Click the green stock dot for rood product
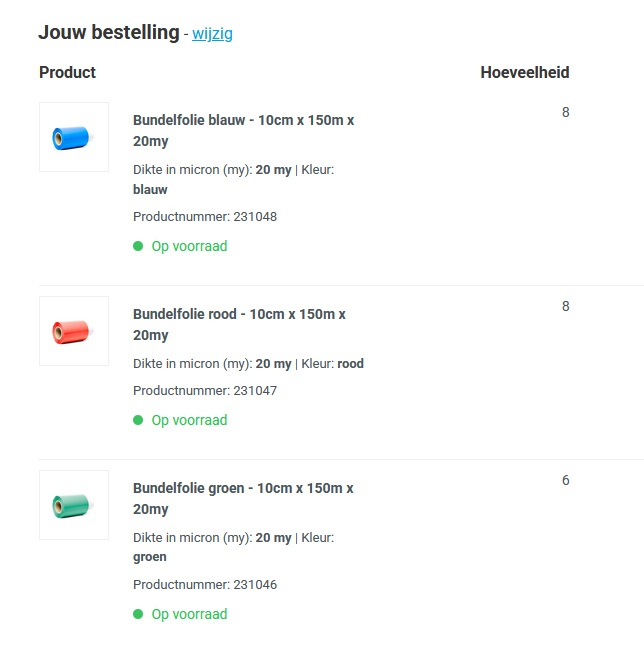Viewport: 644px width, 670px height. pyautogui.click(x=138, y=420)
